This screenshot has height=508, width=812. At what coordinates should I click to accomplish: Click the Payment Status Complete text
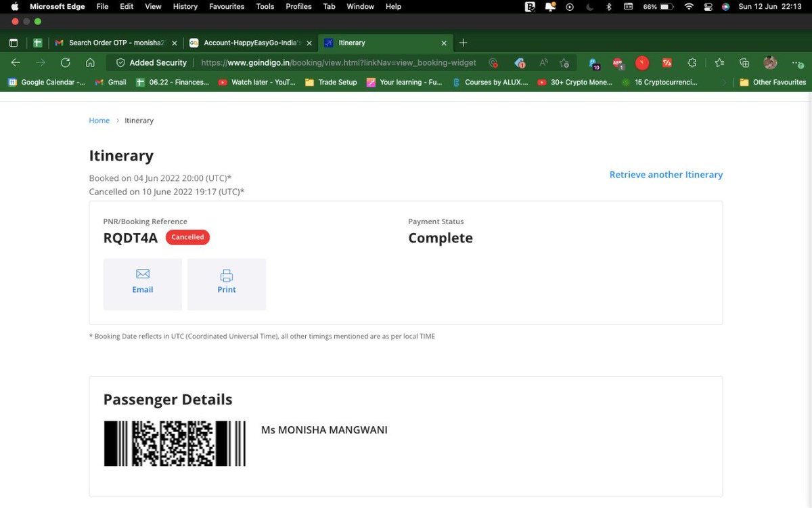(441, 238)
